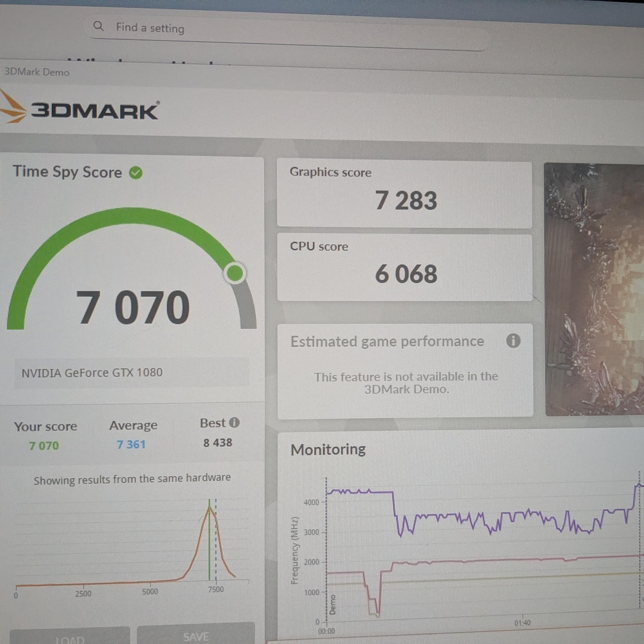Click the 3DMark Demo window title

37,72
